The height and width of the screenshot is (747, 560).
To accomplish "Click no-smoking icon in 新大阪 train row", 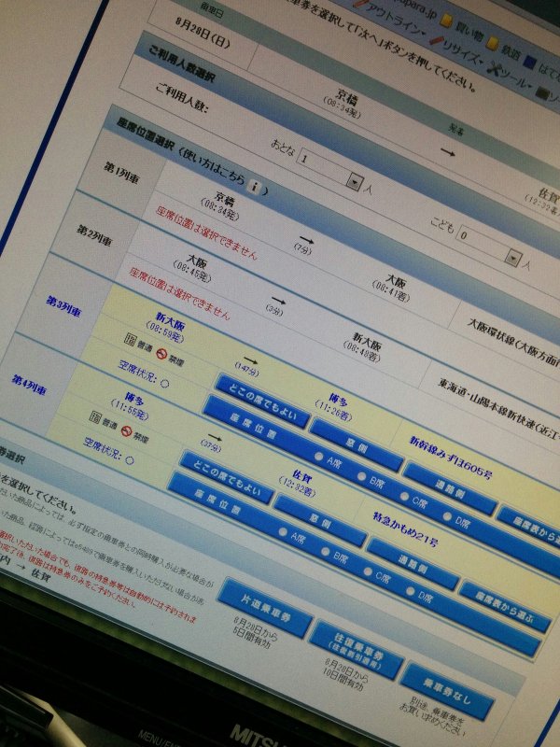I will point(161,355).
